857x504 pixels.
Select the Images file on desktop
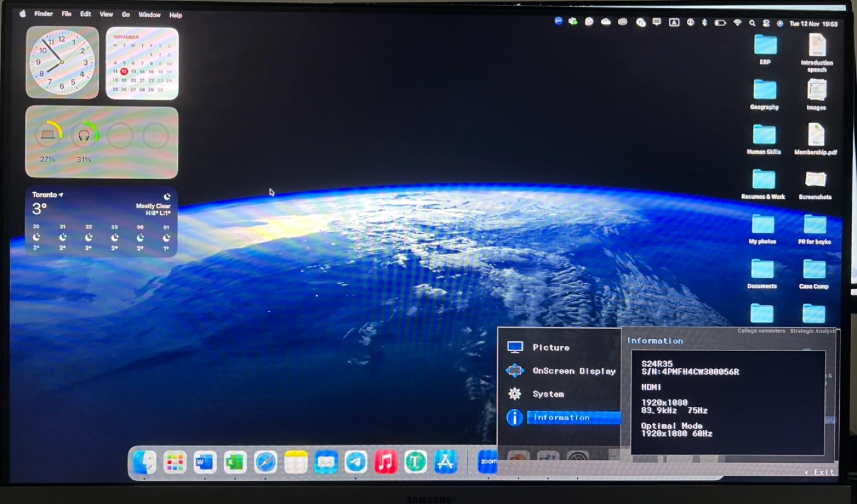click(817, 95)
